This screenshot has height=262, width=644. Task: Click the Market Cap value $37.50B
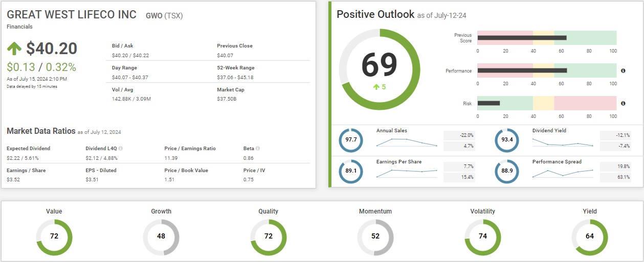(227, 99)
